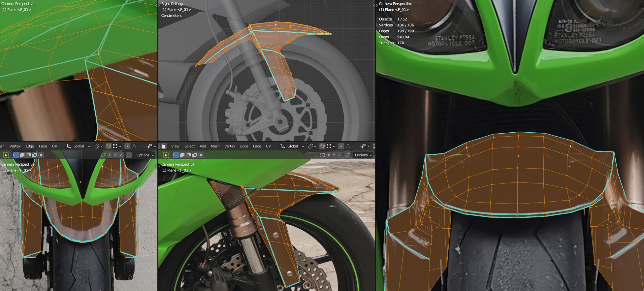Select the Box Select tool in the middle header

[x=166, y=155]
